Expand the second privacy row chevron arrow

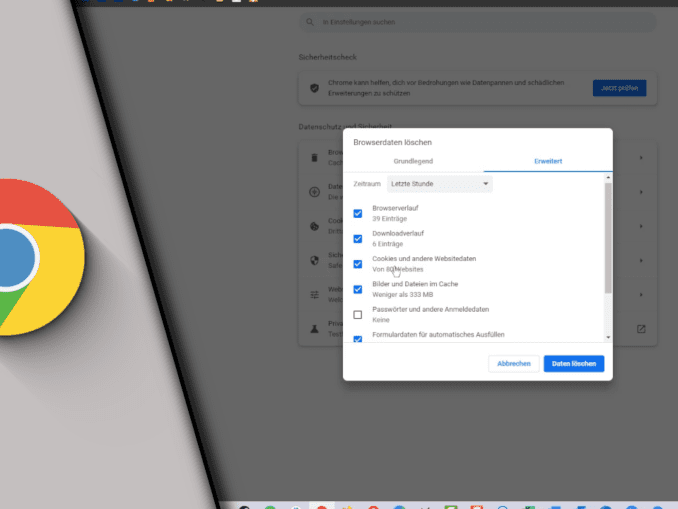pos(641,191)
